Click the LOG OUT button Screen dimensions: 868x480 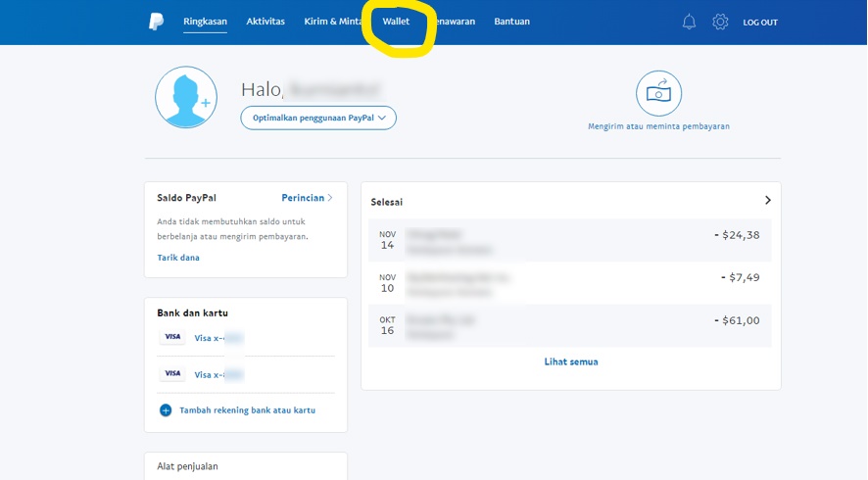[x=760, y=23]
